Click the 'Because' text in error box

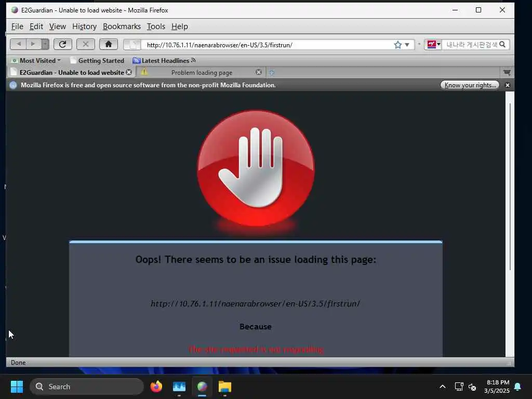click(256, 326)
